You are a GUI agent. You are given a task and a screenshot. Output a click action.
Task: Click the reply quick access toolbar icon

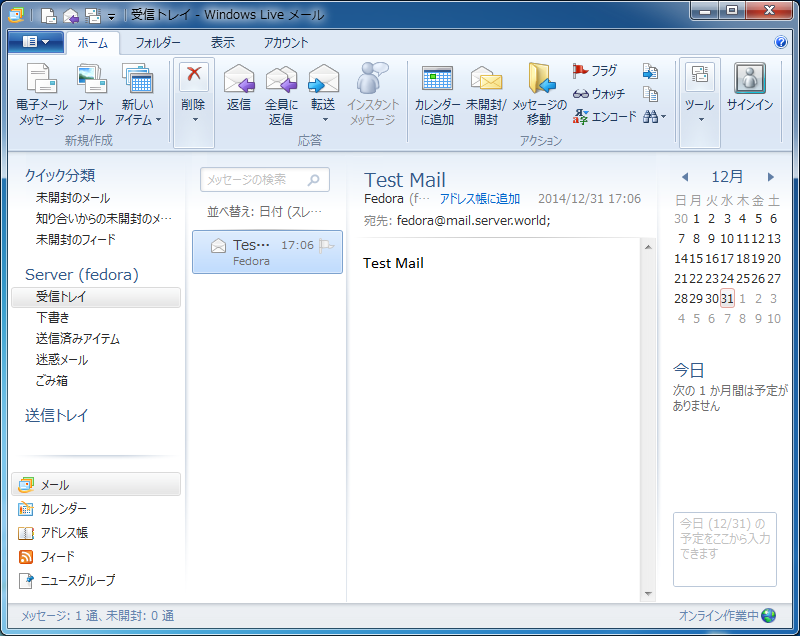[x=70, y=15]
